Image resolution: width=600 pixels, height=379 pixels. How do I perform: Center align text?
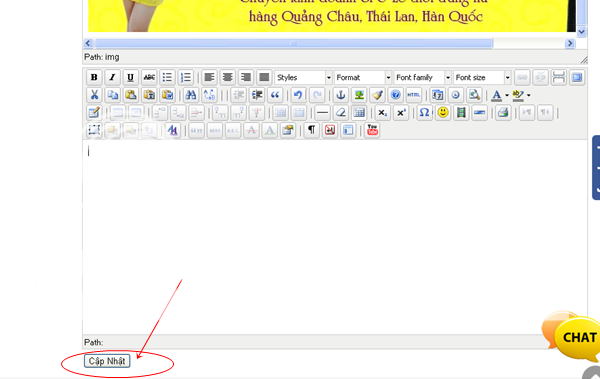click(x=227, y=77)
